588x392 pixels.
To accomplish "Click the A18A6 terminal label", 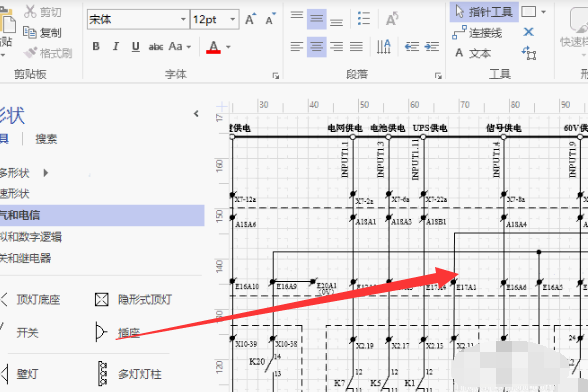I will [x=246, y=224].
